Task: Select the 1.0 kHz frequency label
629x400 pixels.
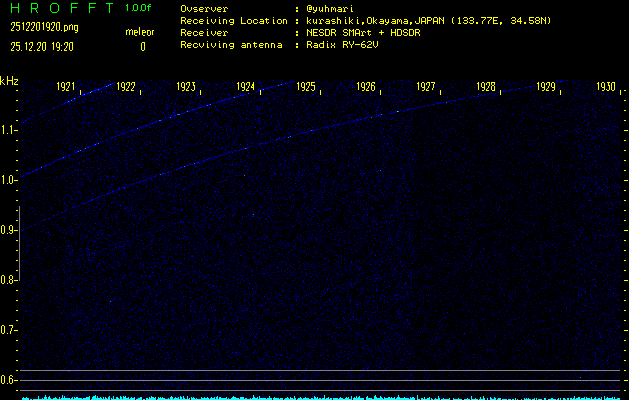Action: pyautogui.click(x=9, y=180)
